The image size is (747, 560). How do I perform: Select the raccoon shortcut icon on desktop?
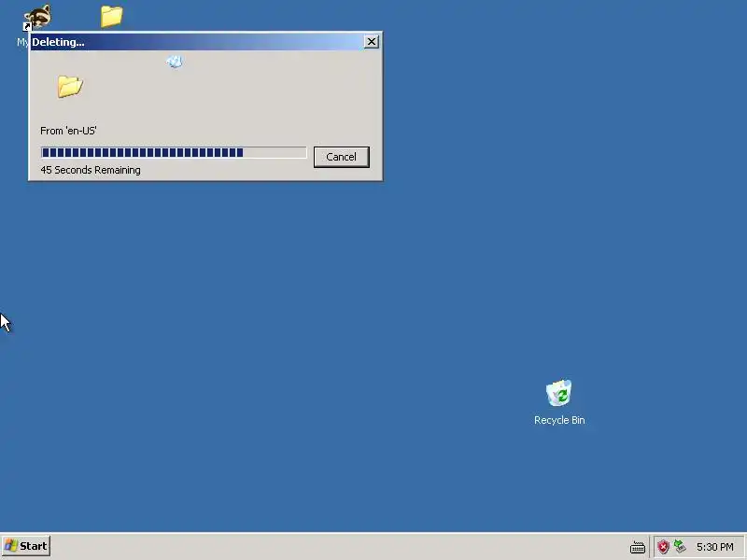pos(37,17)
